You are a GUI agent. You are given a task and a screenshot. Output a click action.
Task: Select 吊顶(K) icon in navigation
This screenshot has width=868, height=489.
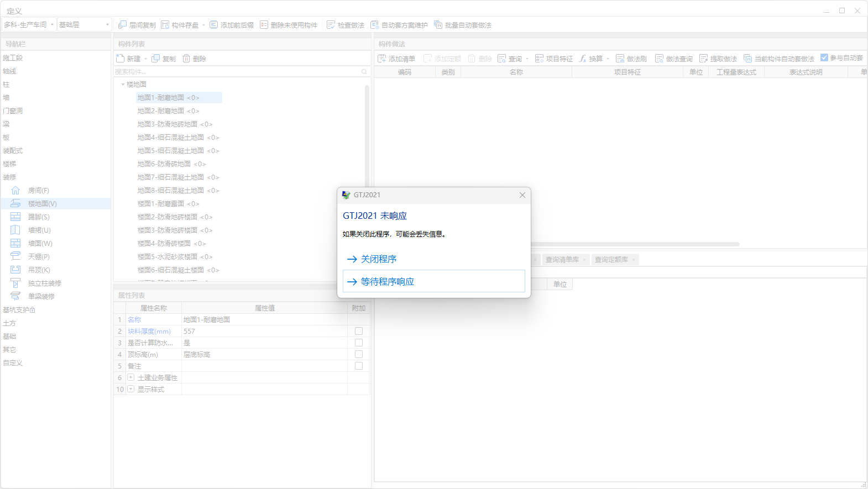coord(15,270)
